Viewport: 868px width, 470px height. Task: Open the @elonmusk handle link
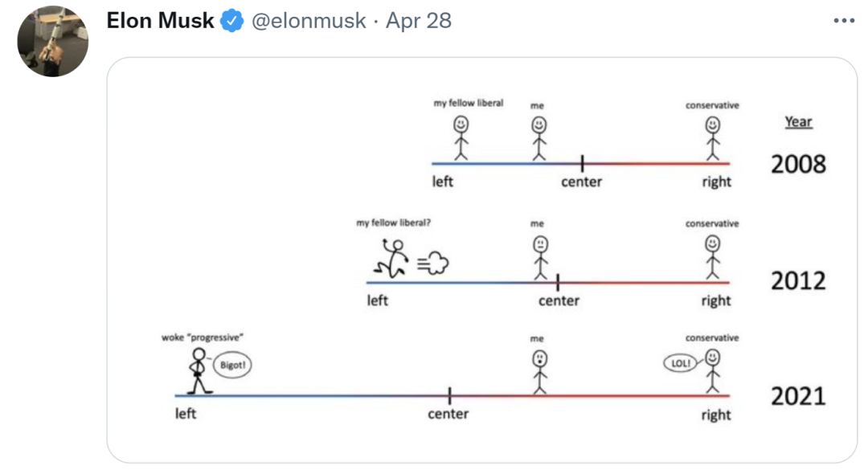click(309, 21)
